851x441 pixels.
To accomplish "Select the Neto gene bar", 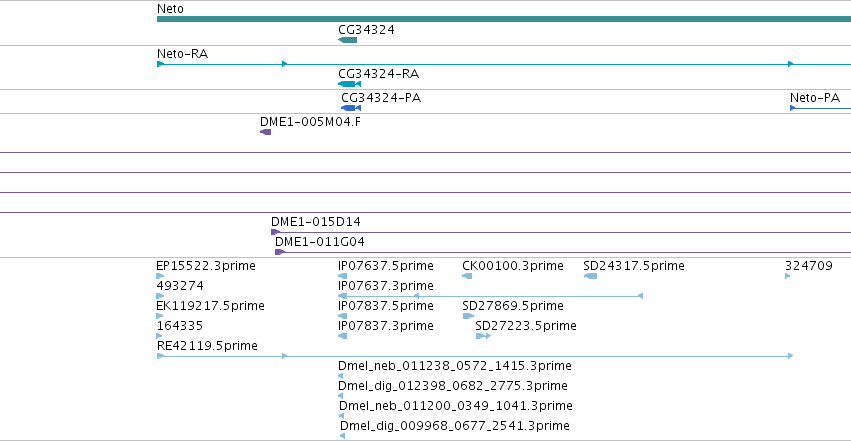I will click(x=504, y=19).
